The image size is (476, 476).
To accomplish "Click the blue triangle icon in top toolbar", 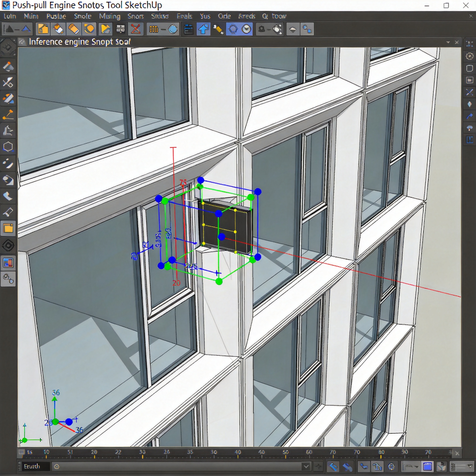I will (x=26, y=29).
